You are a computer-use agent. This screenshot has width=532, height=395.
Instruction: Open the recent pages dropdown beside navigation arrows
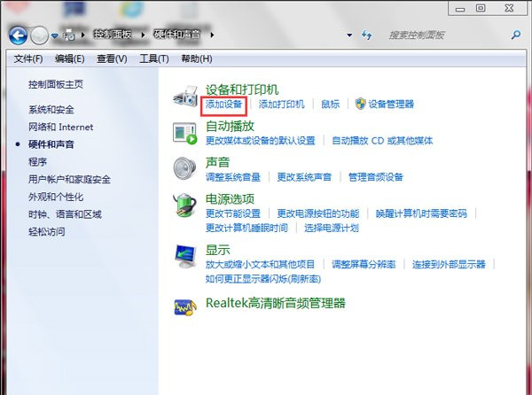[x=55, y=37]
